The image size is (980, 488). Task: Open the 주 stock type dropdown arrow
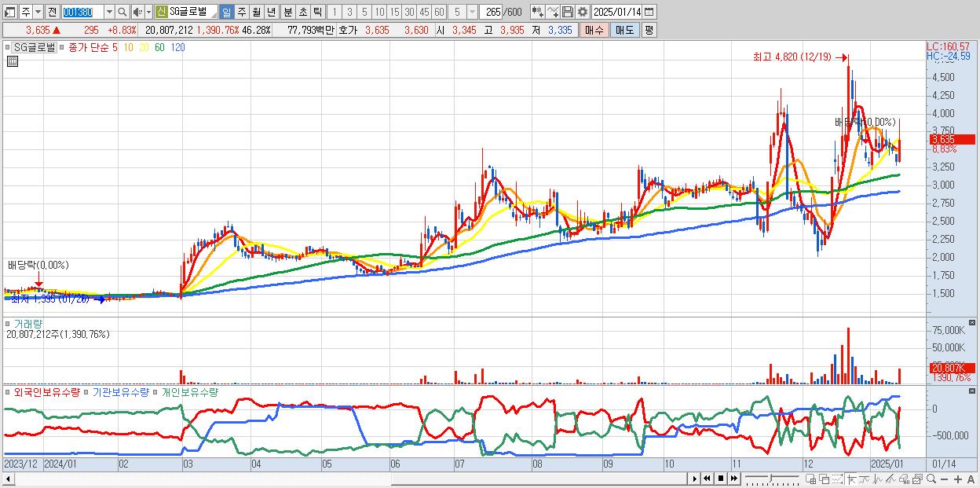(x=38, y=12)
